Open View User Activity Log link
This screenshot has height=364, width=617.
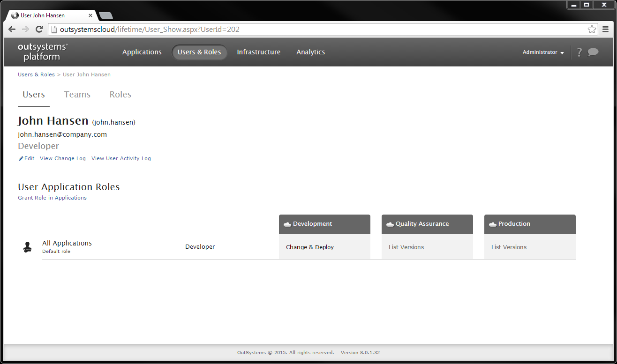(121, 158)
